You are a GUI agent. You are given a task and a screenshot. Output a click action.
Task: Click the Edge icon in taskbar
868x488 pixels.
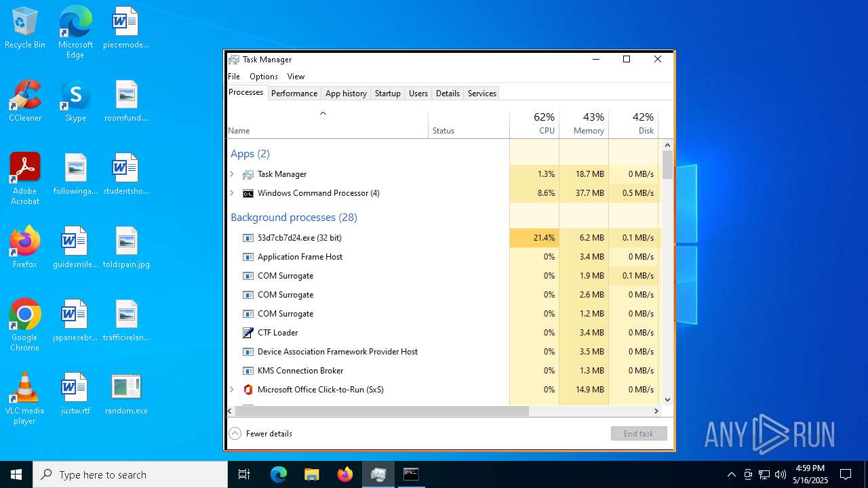click(279, 474)
